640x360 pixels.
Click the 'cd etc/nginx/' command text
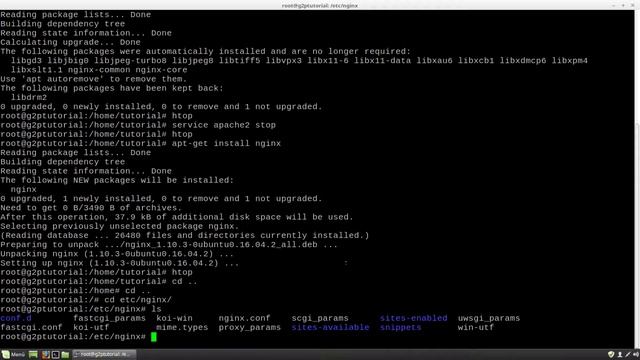pyautogui.click(x=138, y=300)
